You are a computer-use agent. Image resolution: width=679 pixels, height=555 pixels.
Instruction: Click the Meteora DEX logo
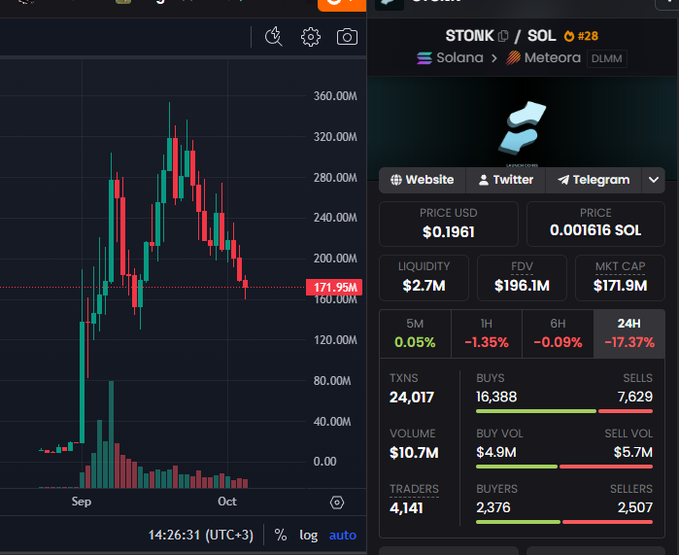click(x=513, y=58)
